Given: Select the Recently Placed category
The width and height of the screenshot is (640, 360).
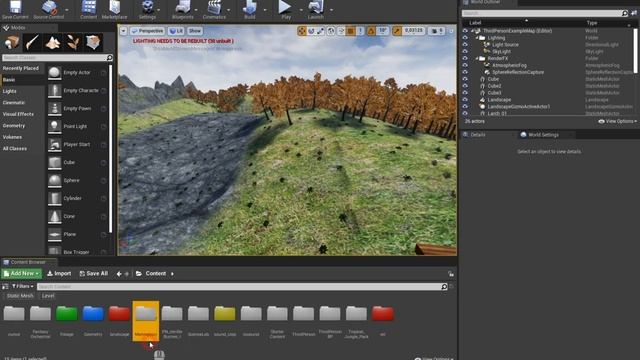Looking at the screenshot, I should pos(22,68).
